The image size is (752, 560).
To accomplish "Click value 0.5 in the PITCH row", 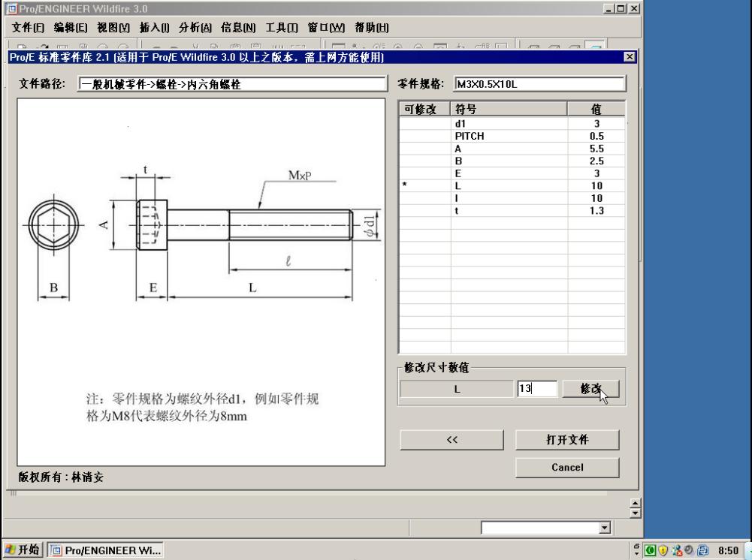I will [596, 136].
